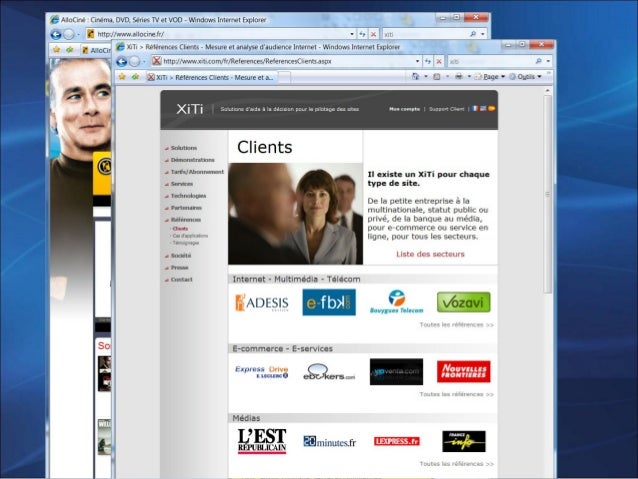The height and width of the screenshot is (479, 638).
Task: Click the Print icon in the command bar
Action: (459, 77)
